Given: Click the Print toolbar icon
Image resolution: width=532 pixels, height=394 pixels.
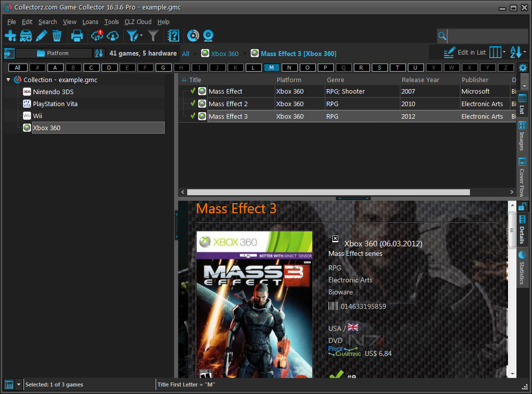Looking at the screenshot, I should click(77, 36).
